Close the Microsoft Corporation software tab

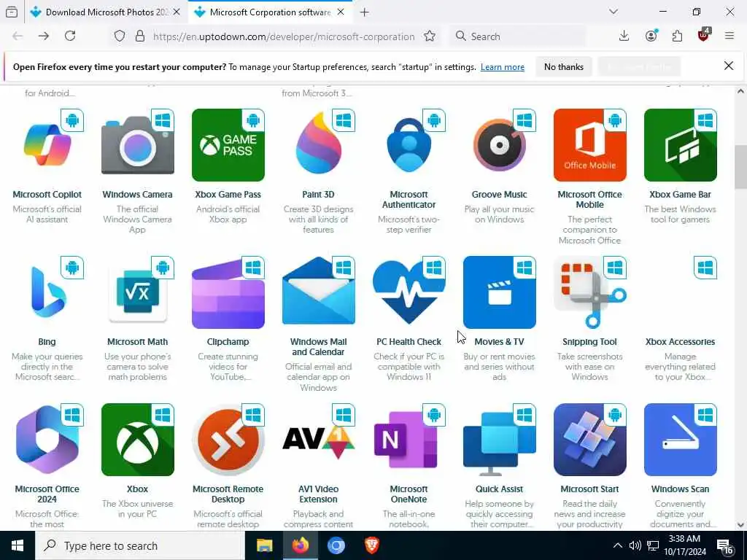(x=341, y=12)
